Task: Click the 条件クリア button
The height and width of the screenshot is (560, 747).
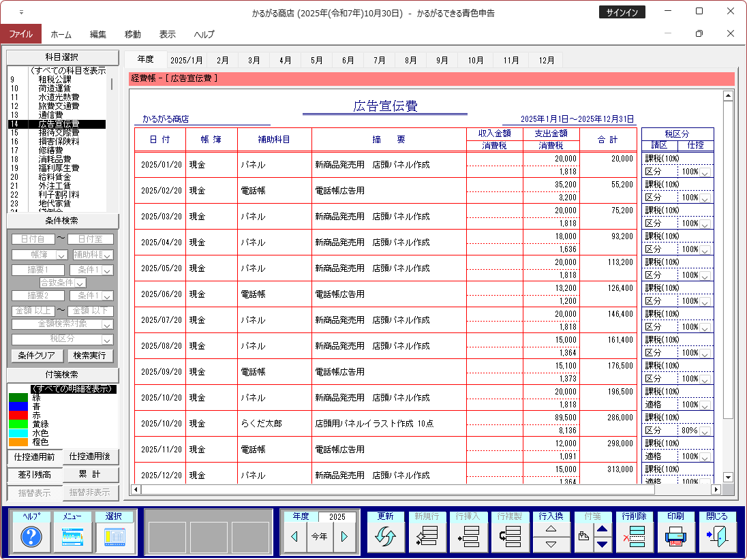Action: coord(37,356)
